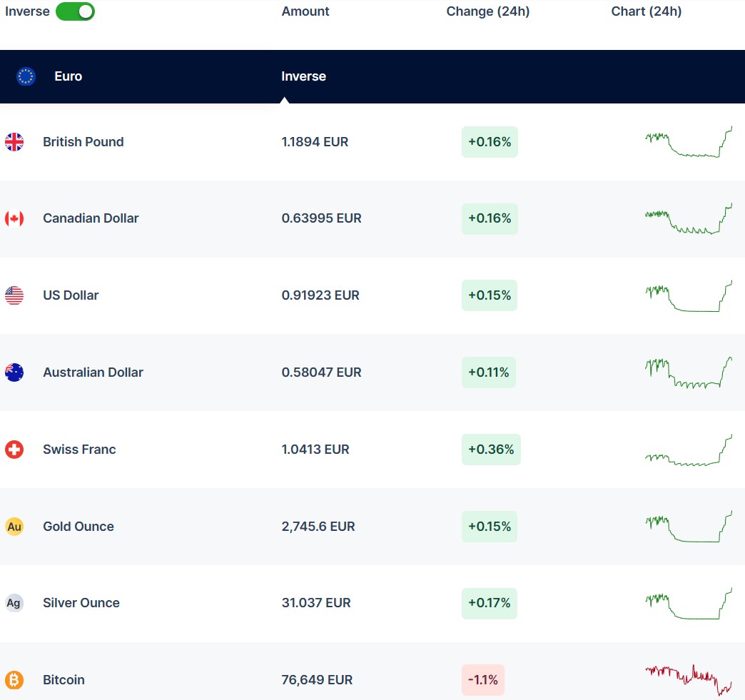Image resolution: width=745 pixels, height=700 pixels.
Task: Open the Bitcoin 24h red chart
Action: [x=689, y=678]
